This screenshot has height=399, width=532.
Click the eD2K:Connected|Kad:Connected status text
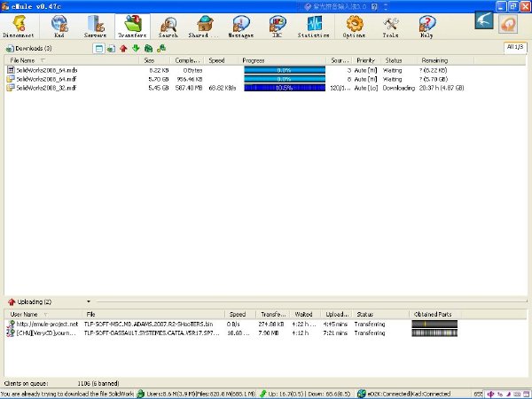409,394
